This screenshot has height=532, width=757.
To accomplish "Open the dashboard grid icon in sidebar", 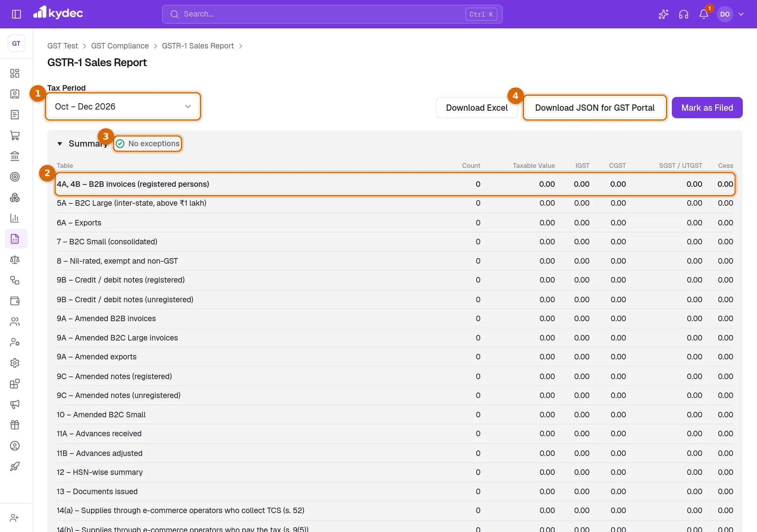I will (x=15, y=73).
